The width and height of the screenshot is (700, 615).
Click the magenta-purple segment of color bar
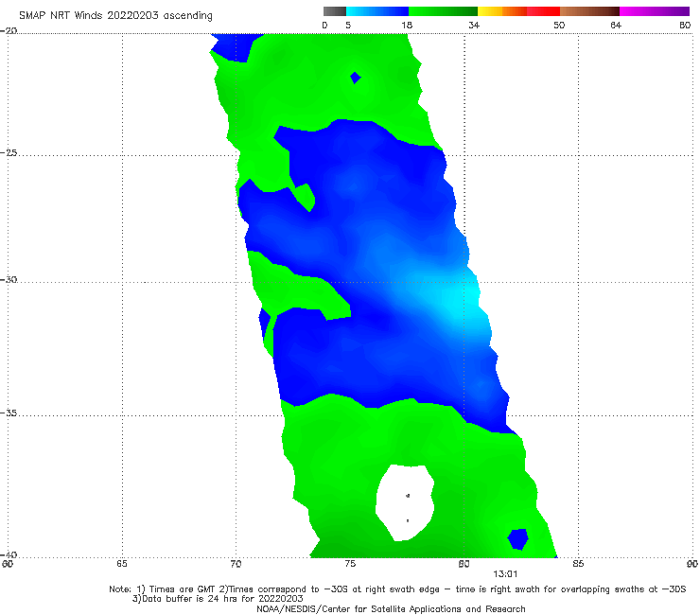[x=655, y=11]
